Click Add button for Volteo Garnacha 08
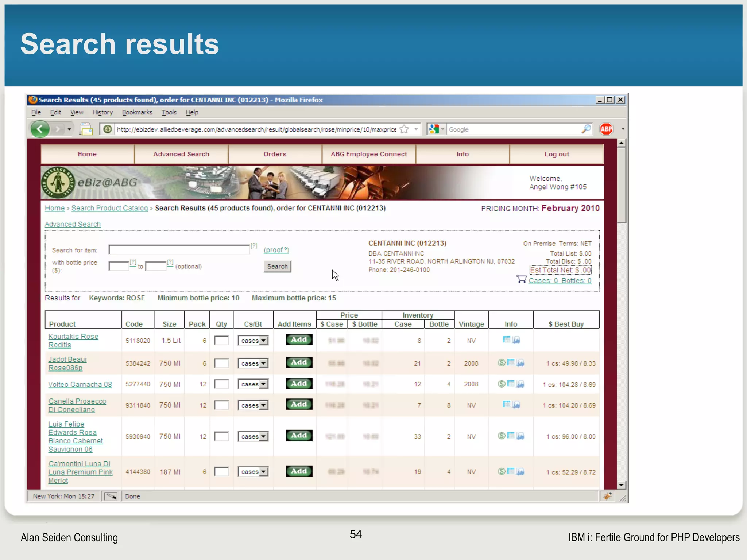The height and width of the screenshot is (560, 747). (x=299, y=384)
